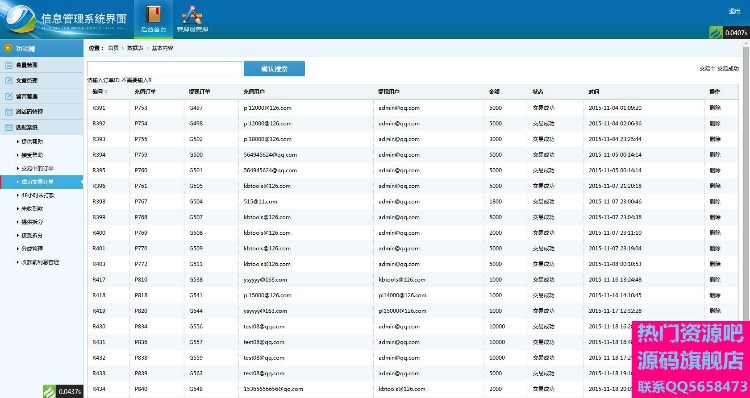Click email p10000@126.com in R393 row
Viewport: 750px width, 398px height.
(x=267, y=139)
